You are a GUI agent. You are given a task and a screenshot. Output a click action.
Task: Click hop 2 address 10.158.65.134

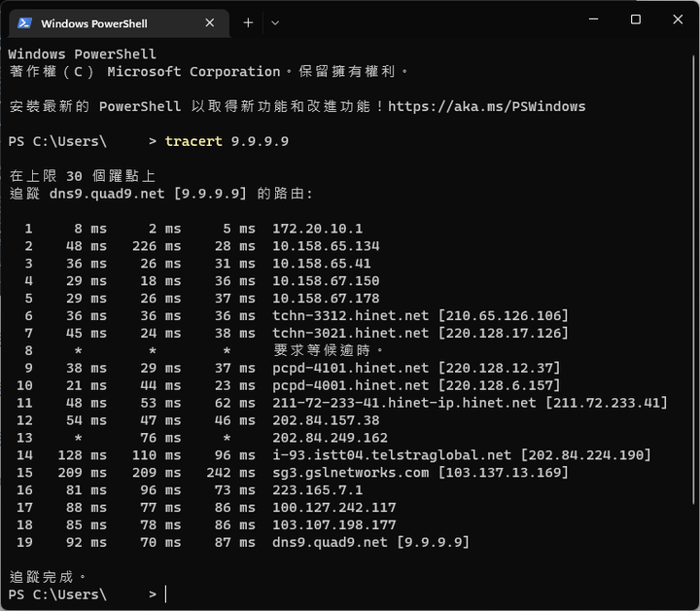coord(326,246)
